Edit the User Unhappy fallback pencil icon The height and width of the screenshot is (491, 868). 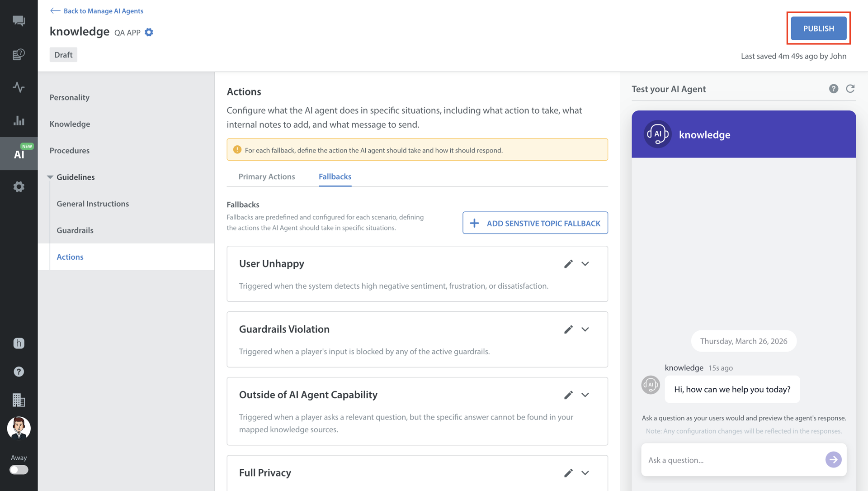pos(568,264)
